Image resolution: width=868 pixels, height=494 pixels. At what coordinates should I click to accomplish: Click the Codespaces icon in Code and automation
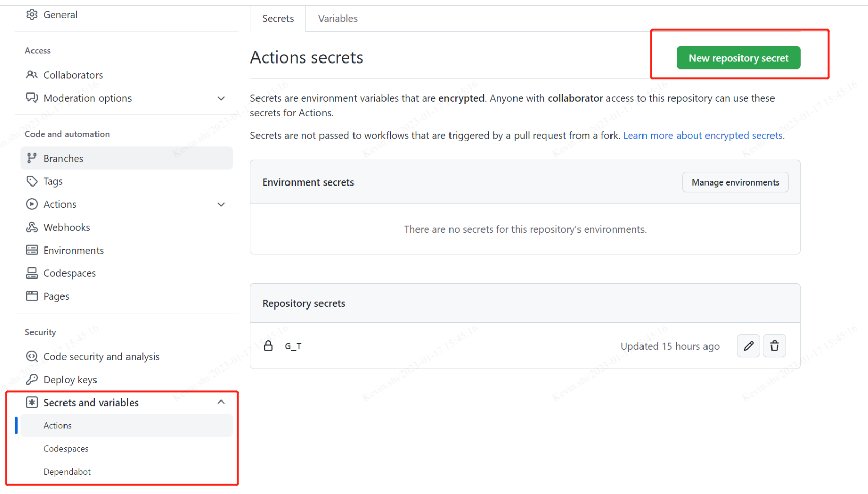[x=32, y=273]
